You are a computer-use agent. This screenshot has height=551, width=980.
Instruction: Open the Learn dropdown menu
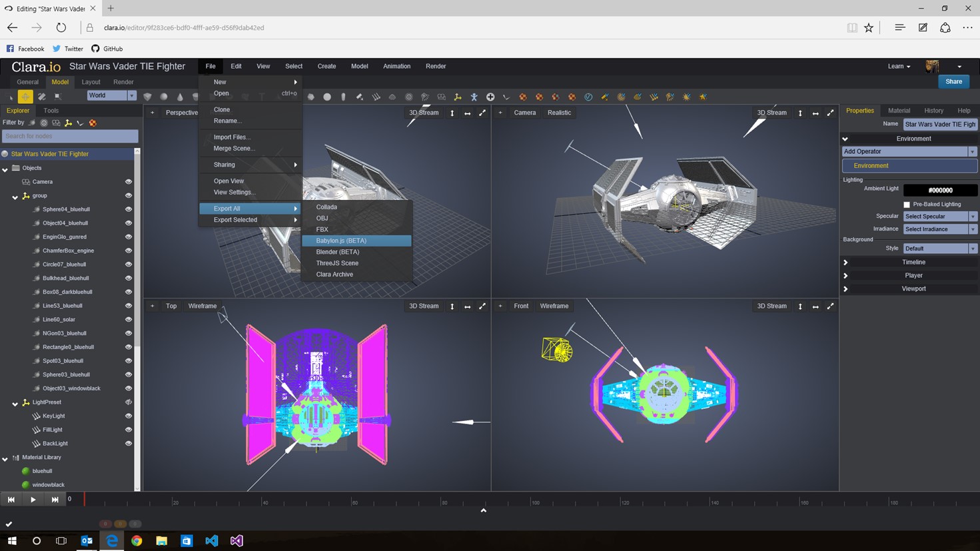pyautogui.click(x=899, y=66)
